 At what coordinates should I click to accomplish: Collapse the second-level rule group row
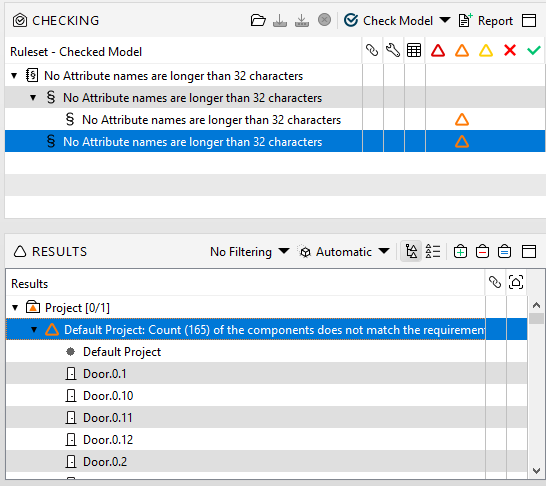click(x=33, y=97)
